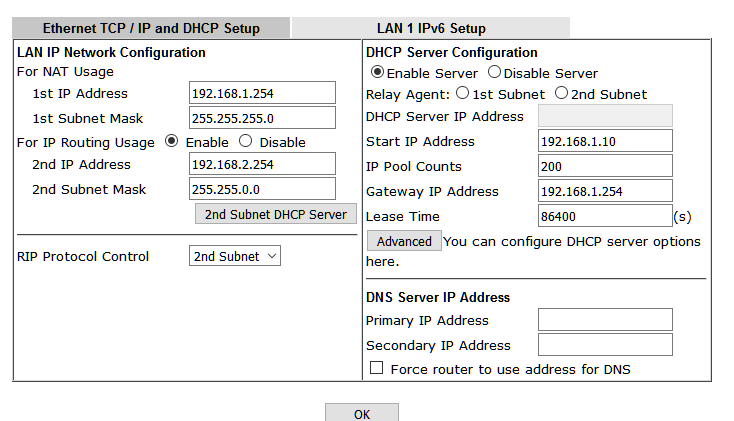Select the Ethernet TCP / IP and DHCP Setup tab
Screen dimensions: 734x421
[151, 28]
